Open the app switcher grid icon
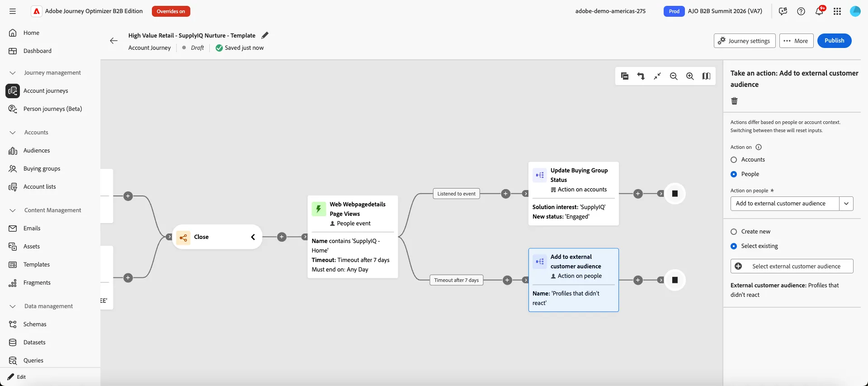868x386 pixels. [x=837, y=11]
